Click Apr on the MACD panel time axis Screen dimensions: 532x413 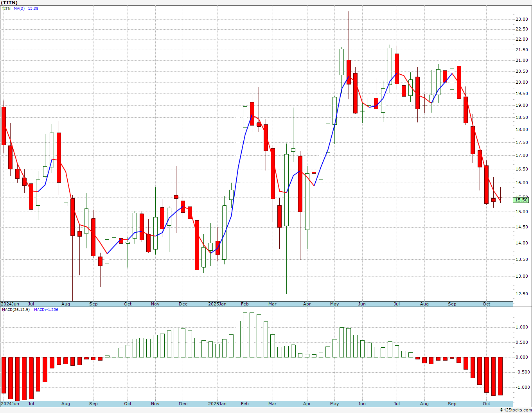[x=307, y=404]
